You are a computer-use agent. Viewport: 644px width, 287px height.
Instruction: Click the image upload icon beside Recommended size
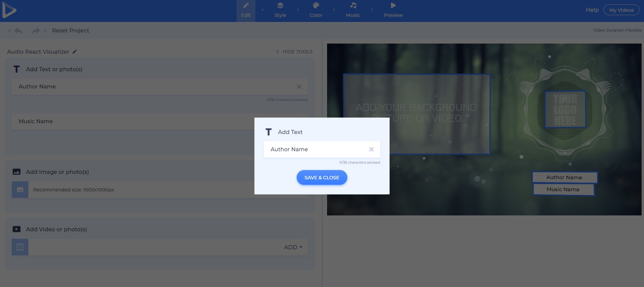20,190
